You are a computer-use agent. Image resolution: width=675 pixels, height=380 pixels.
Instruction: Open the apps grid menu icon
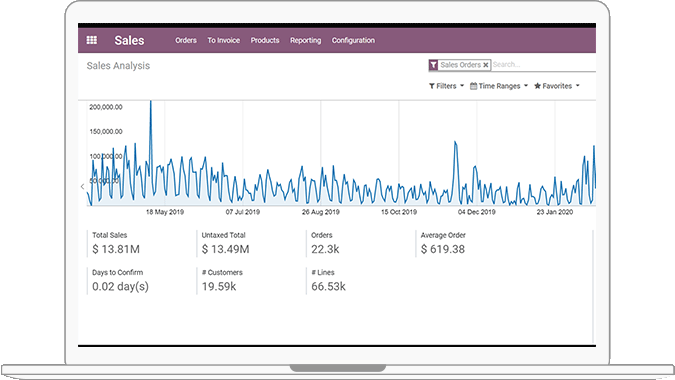[92, 40]
